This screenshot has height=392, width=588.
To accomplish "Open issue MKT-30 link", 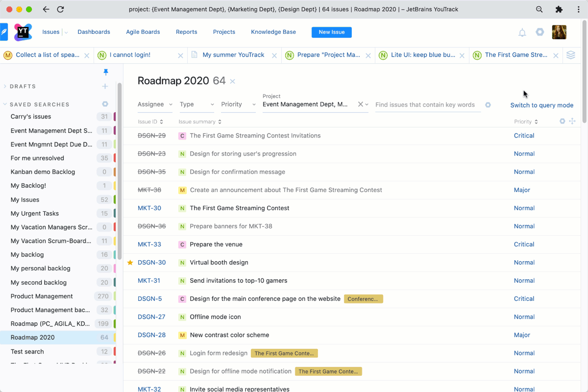I will 149,208.
